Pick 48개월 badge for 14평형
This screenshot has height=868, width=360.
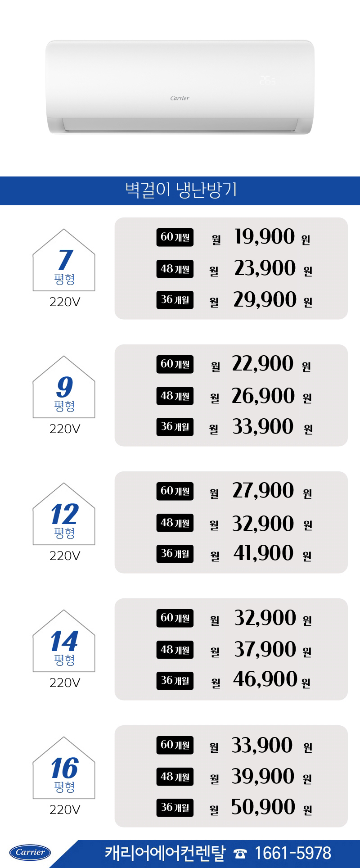pos(175,650)
